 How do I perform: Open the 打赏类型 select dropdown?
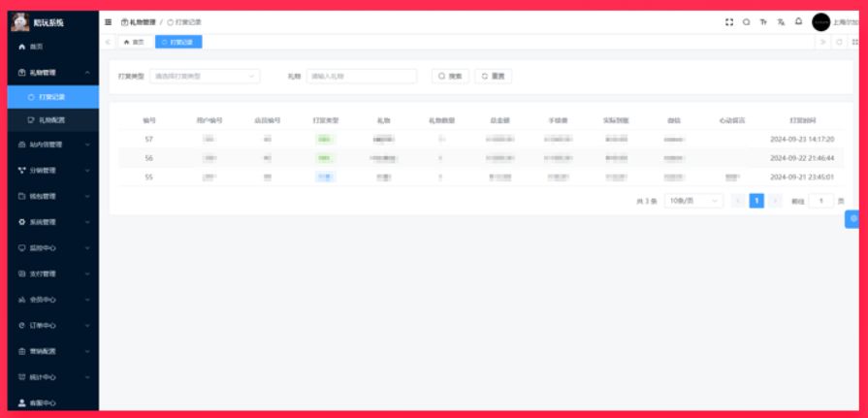[205, 77]
